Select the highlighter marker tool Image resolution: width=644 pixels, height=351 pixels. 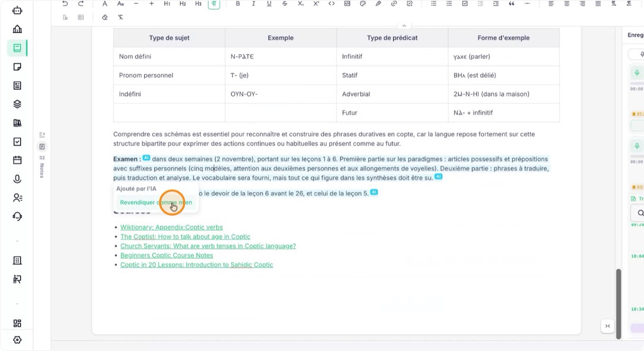378,4
